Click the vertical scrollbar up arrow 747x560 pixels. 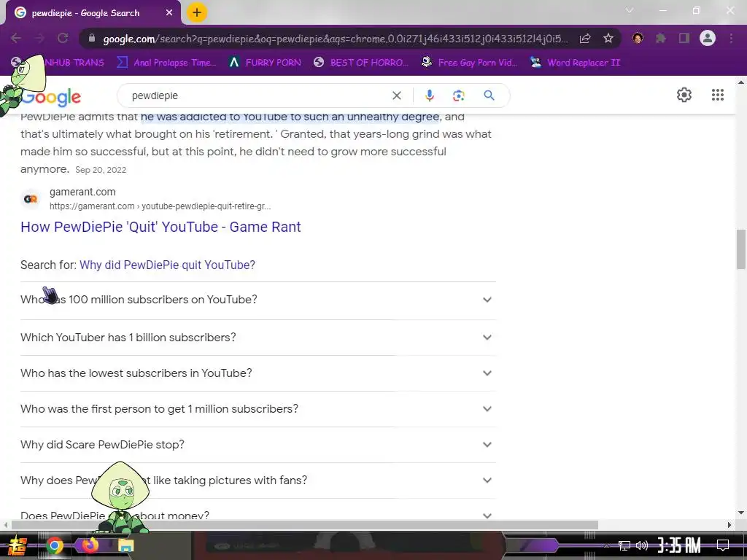tap(741, 82)
